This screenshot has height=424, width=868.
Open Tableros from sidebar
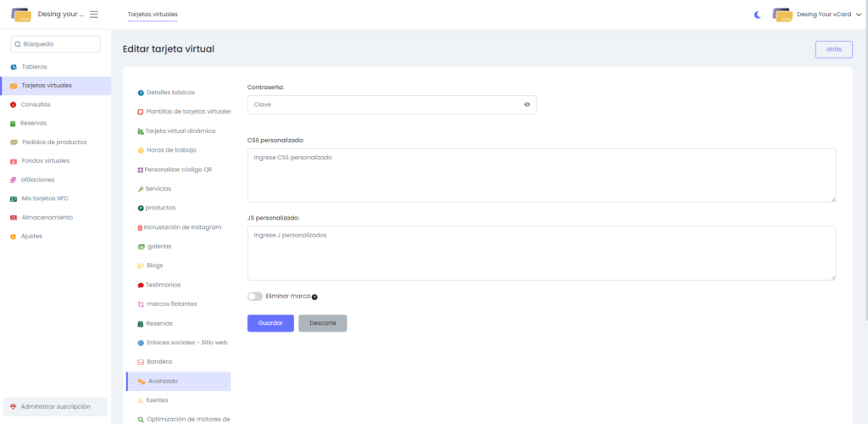[34, 67]
